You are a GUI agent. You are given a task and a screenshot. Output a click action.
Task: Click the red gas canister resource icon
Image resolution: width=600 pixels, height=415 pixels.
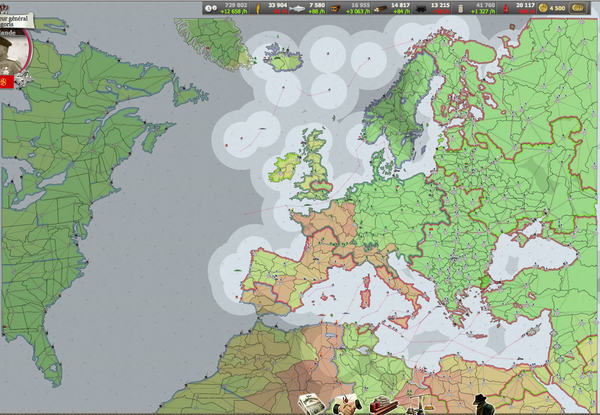point(505,8)
